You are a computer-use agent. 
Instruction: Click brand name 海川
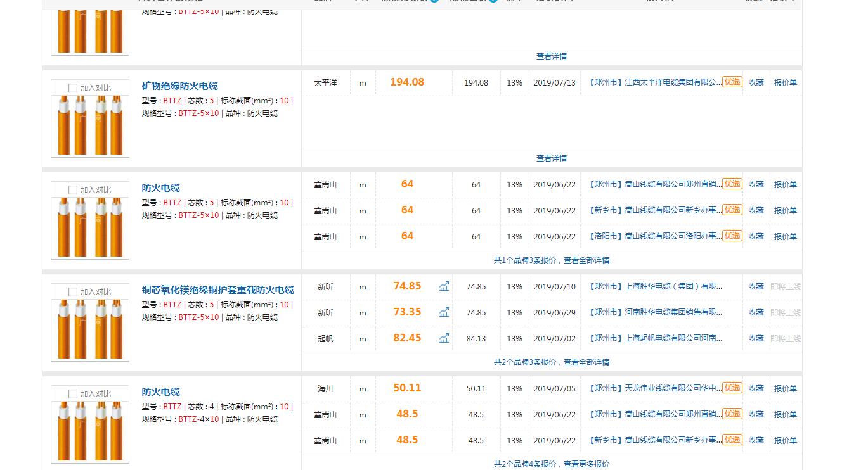pyautogui.click(x=325, y=388)
